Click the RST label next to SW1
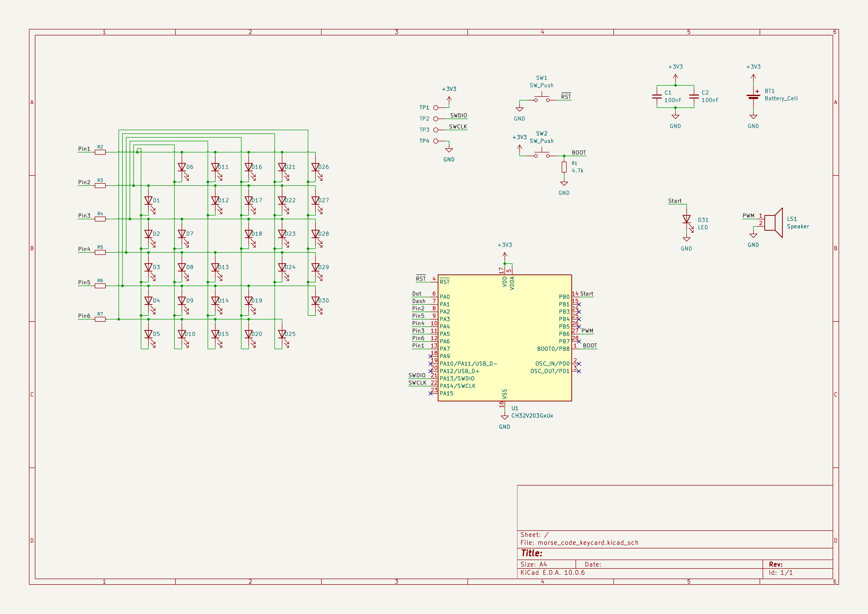 coord(566,97)
